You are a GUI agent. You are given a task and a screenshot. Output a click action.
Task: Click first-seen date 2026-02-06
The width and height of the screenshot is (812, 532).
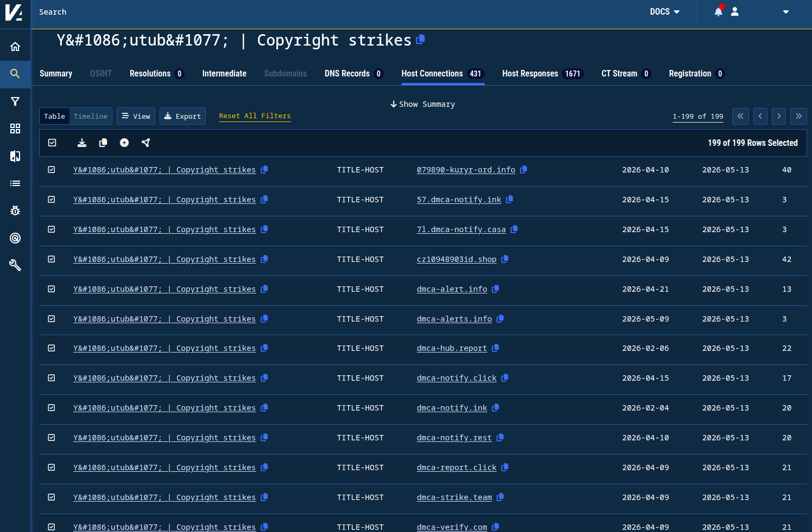click(645, 348)
